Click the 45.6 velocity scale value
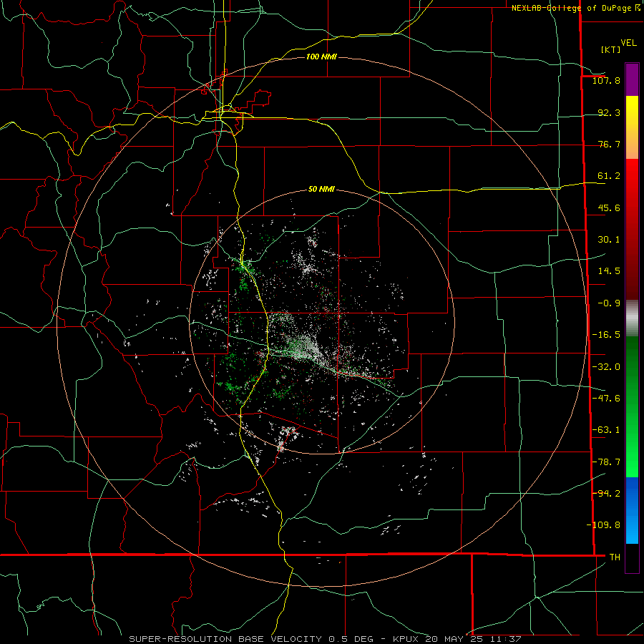Screen dimensions: 644x644 (609, 208)
